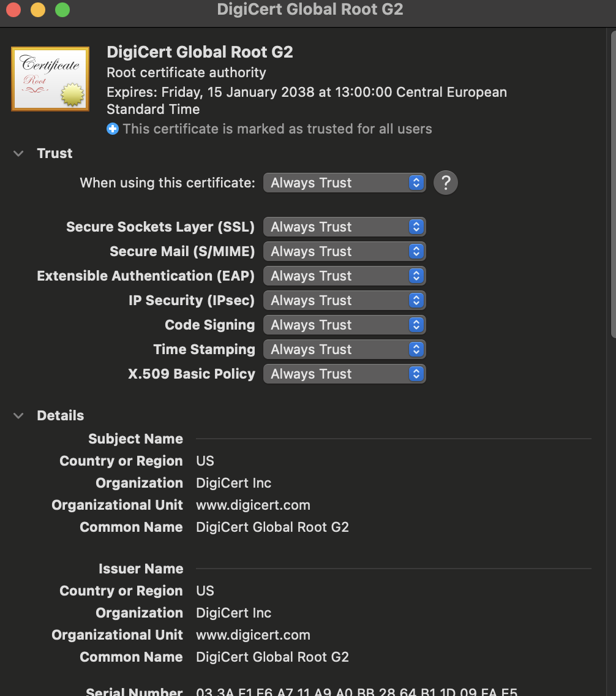Click the Issuer Name Common Name value
616x696 pixels.
[x=272, y=657]
